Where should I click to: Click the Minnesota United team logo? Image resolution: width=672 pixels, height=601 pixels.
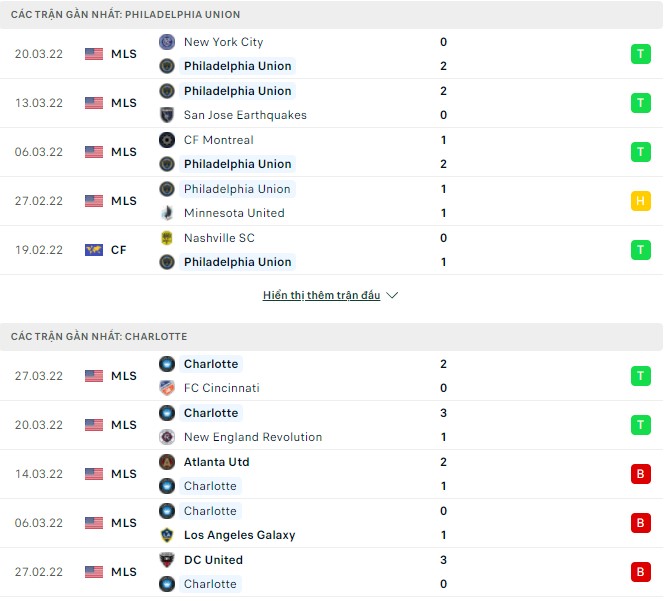tap(167, 213)
